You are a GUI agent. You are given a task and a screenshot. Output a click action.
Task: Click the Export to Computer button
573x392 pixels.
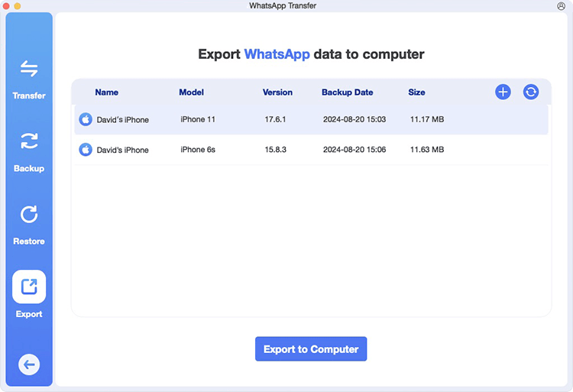[311, 349]
